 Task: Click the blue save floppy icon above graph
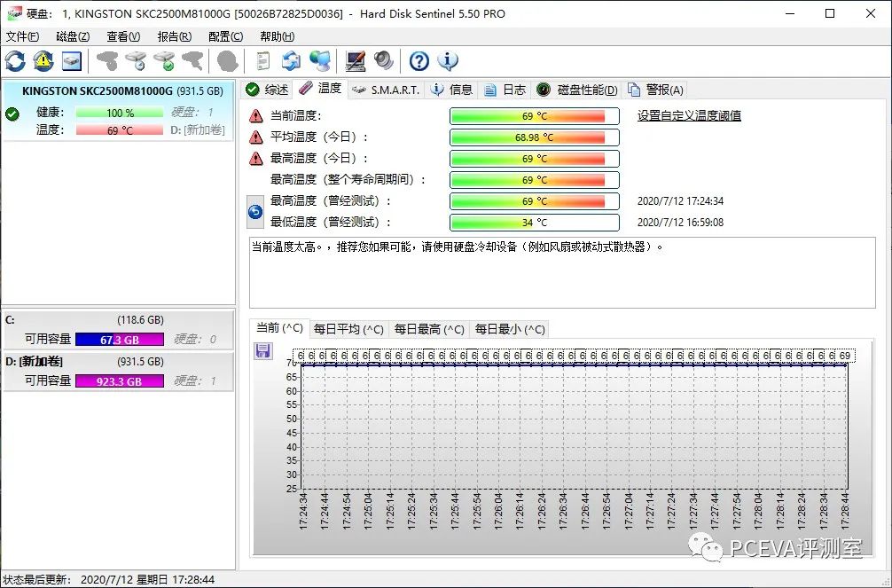(x=262, y=350)
